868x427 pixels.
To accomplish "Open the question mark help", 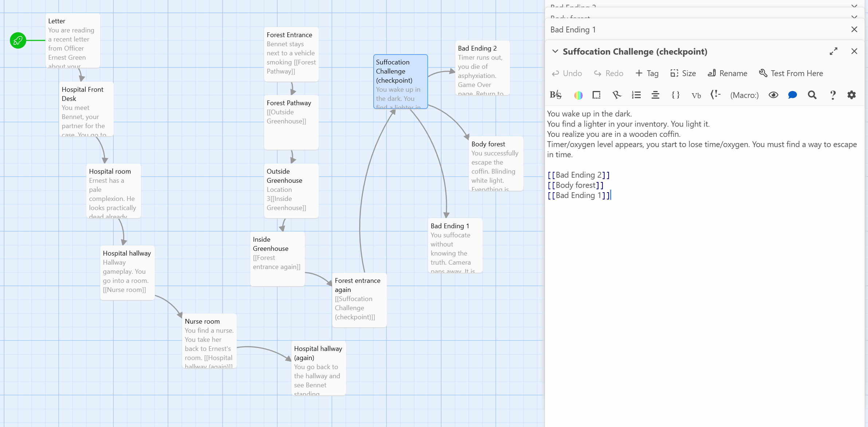I will [833, 95].
